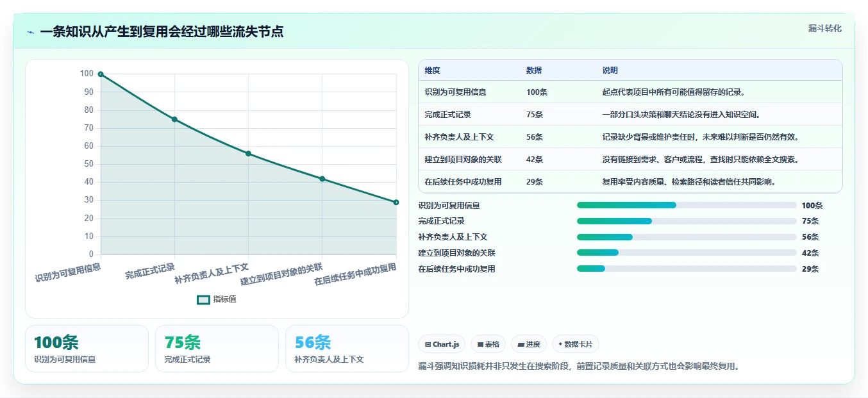Click the 在后续任务中成功复用 progress bar

pyautogui.click(x=687, y=269)
